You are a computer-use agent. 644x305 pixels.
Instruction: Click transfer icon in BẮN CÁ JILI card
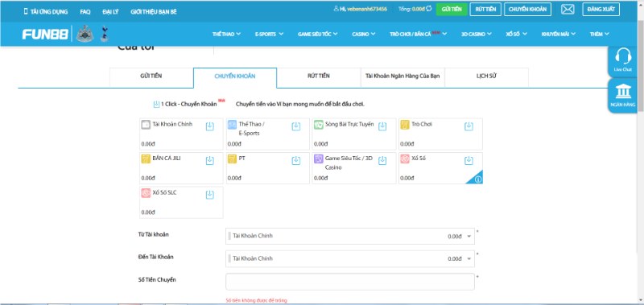[x=210, y=160]
